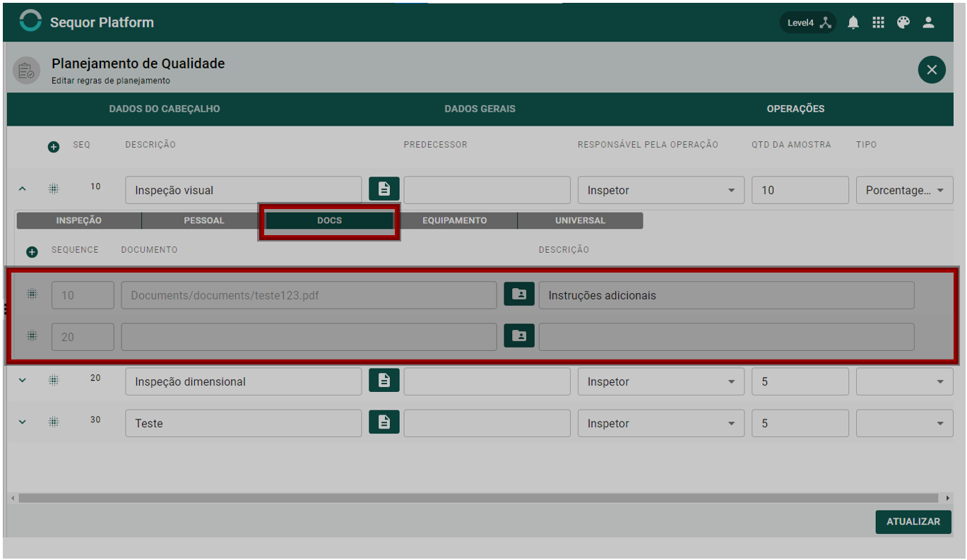Viewport: 967px width, 560px height.
Task: Click the horizontal scrollbar track
Action: tap(479, 498)
